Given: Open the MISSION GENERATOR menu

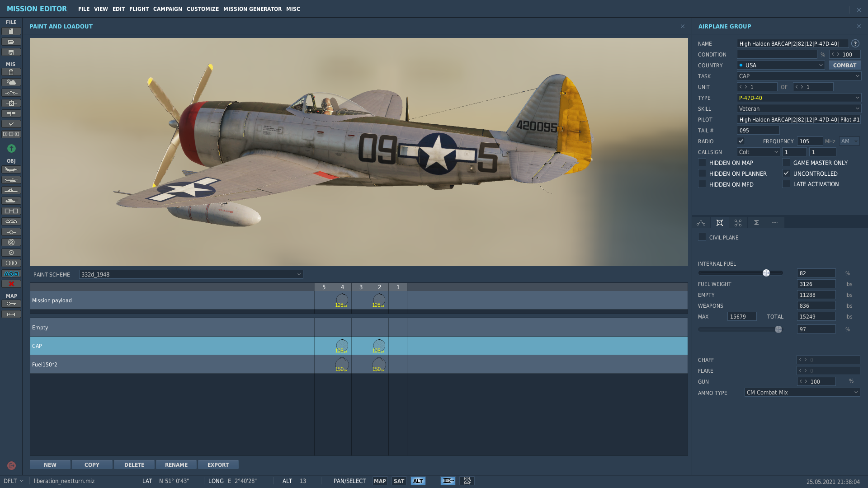Looking at the screenshot, I should pos(252,9).
